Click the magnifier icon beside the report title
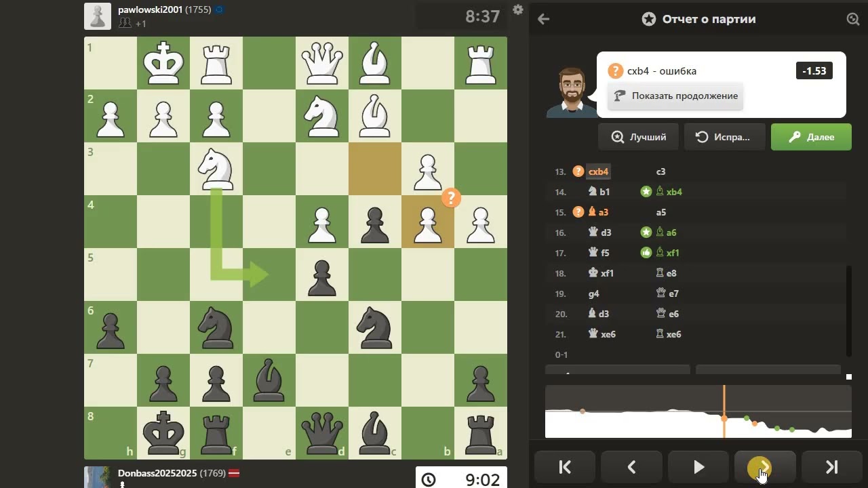868x488 pixels. 853,19
